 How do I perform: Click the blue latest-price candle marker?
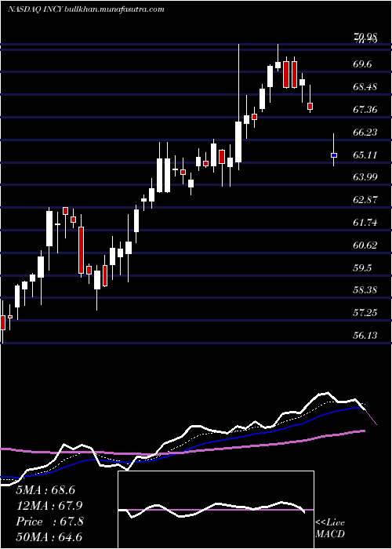coord(334,155)
